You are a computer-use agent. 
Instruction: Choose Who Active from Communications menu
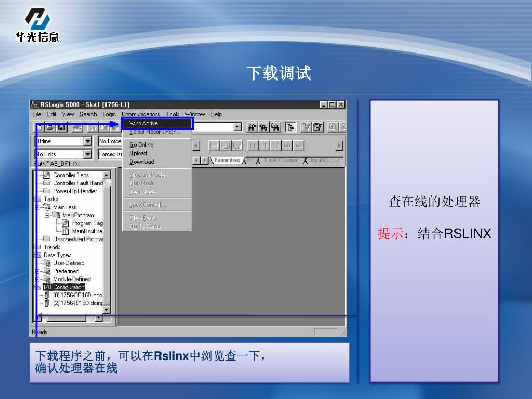coord(157,124)
